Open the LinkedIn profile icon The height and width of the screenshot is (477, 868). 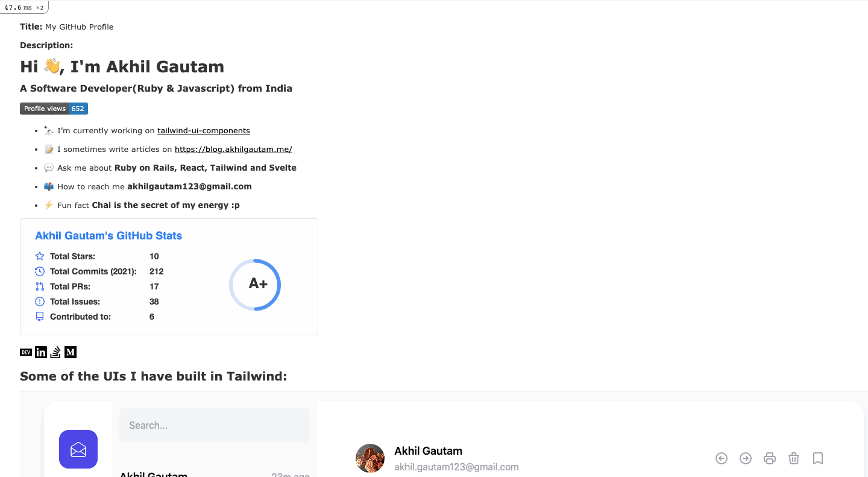tap(41, 352)
